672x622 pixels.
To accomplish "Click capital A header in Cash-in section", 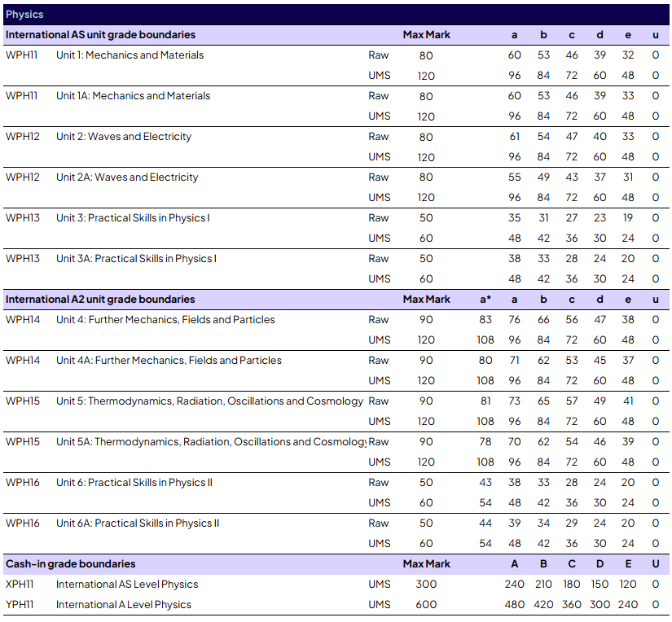I will click(x=514, y=564).
